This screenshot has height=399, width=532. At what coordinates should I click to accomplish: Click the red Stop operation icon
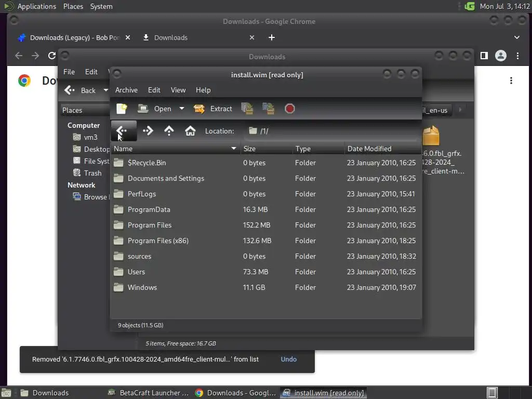pyautogui.click(x=289, y=109)
